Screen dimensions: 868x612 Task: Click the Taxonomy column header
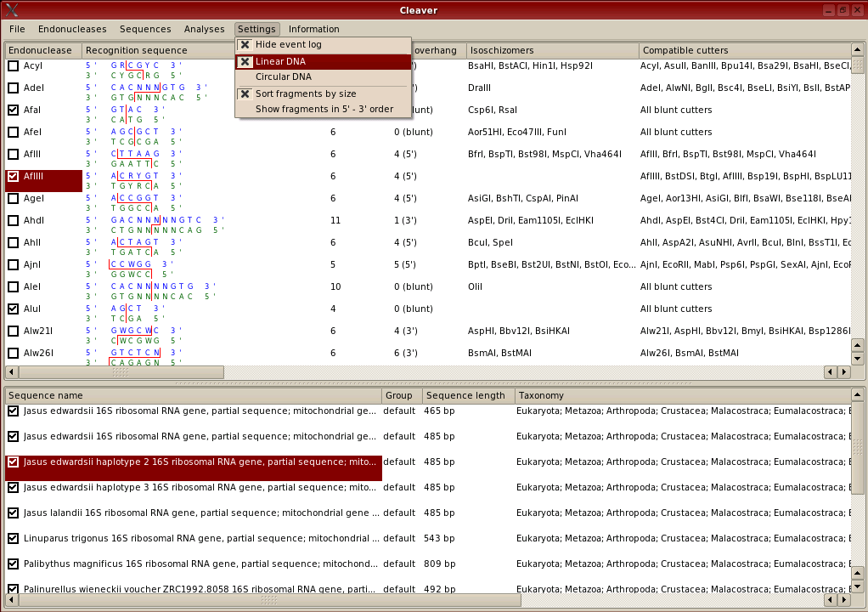[x=541, y=395]
